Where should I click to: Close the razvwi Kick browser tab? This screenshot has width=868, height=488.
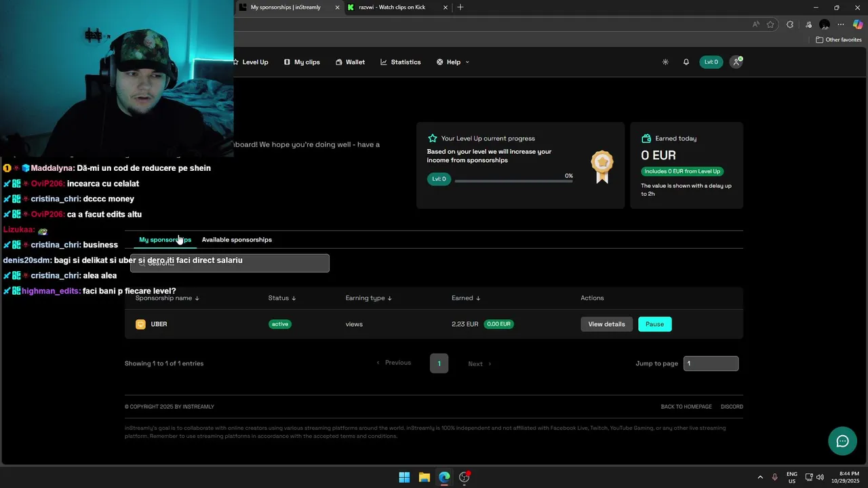[x=446, y=7]
